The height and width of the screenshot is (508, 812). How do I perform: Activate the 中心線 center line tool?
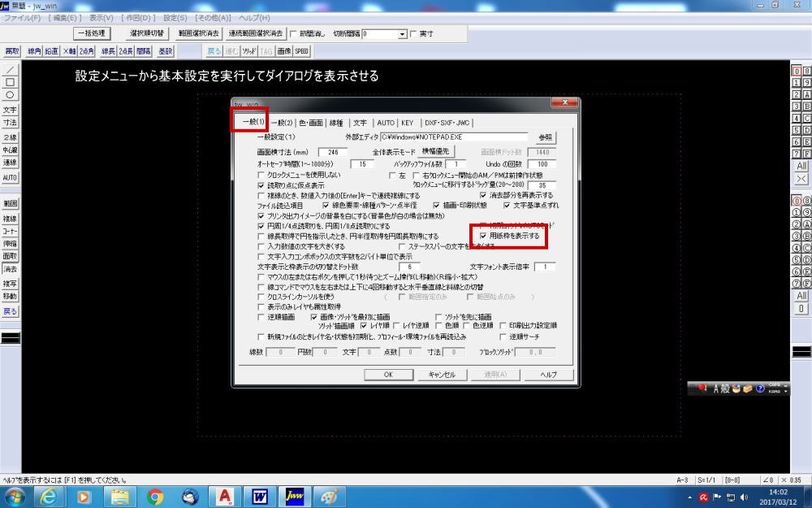[x=10, y=150]
